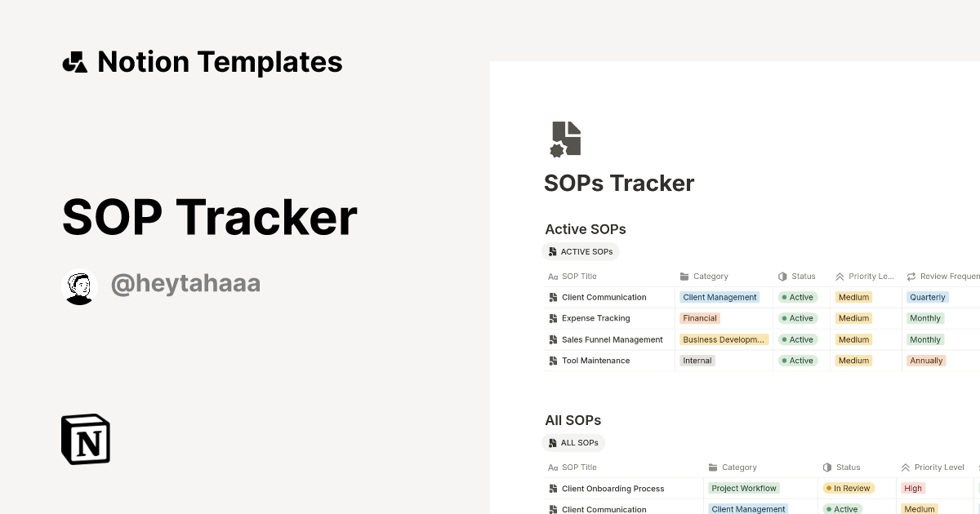Open the Status dropdown for Expense Tracking
The height and width of the screenshot is (514, 980).
(x=798, y=318)
